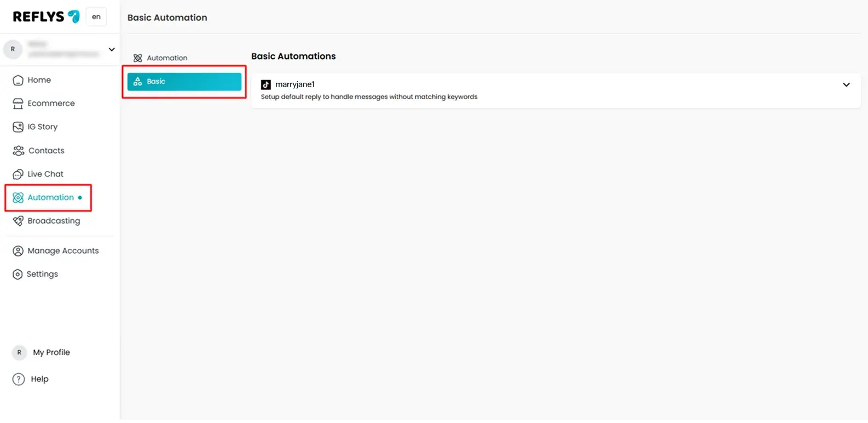
Task: Select the Contacts people icon
Action: (18, 151)
